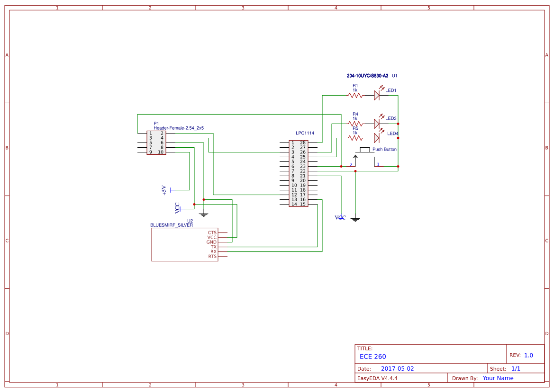This screenshot has width=554, height=392.
Task: Select the BLUESMIRF_SILVER module U2
Action: [185, 244]
